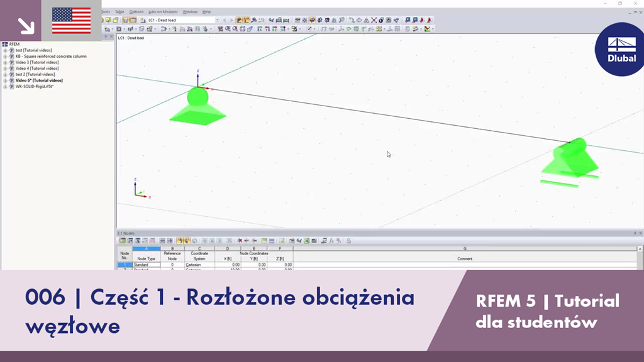Expand the KB - Square reinforced concrete column node
The height and width of the screenshot is (362, 644).
(x=5, y=56)
